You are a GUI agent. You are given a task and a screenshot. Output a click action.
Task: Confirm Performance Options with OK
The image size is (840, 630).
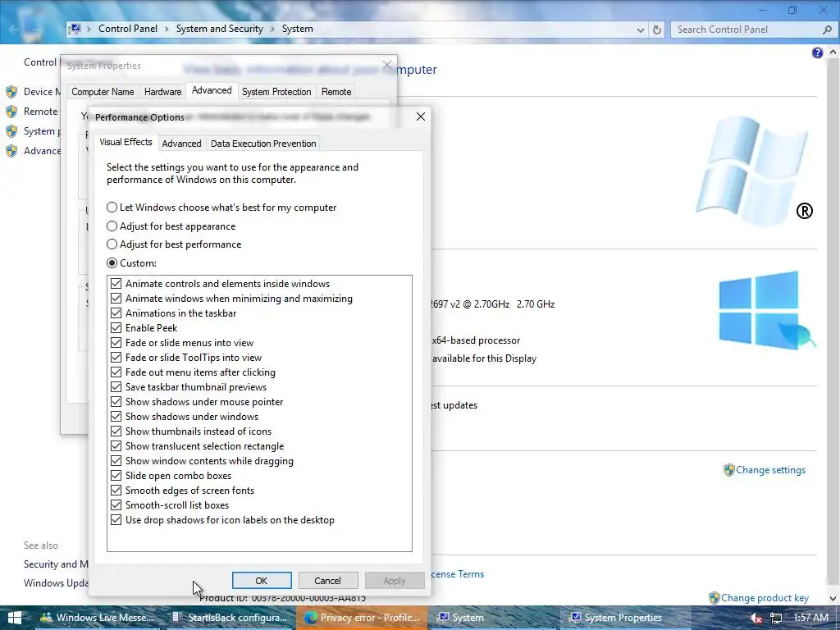point(262,581)
